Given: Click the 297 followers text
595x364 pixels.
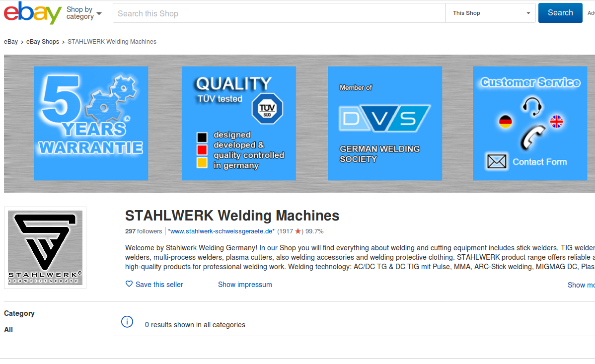Looking at the screenshot, I should click(144, 231).
